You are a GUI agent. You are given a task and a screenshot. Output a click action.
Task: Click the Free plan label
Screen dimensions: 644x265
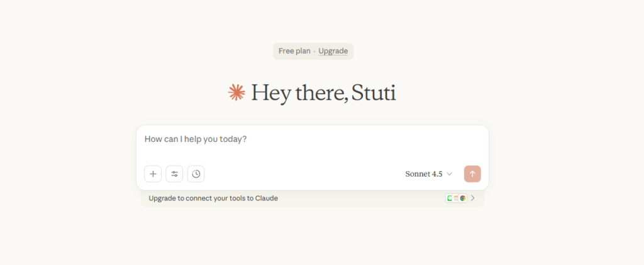[x=294, y=51]
